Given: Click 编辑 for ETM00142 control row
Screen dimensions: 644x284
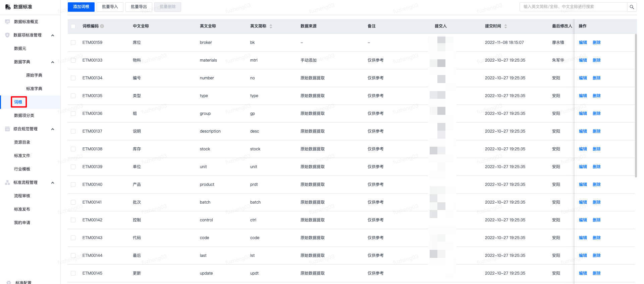Looking at the screenshot, I should 583,220.
